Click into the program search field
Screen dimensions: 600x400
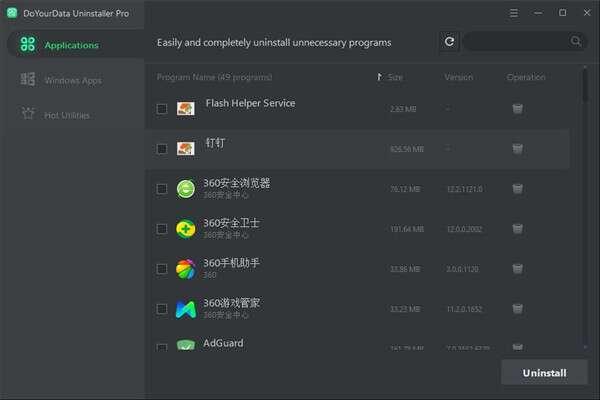click(517, 42)
